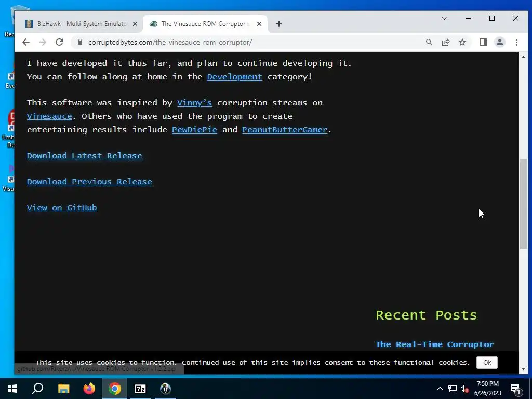Accept cookies with Ok button

(487, 362)
